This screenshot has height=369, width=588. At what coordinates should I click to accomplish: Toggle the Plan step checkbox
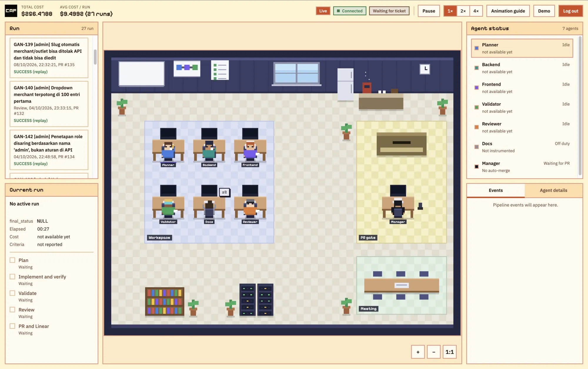pos(12,260)
